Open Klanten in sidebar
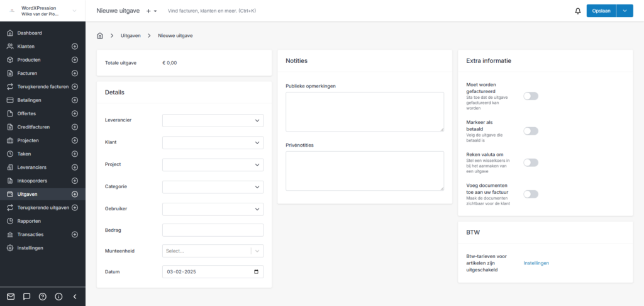This screenshot has width=644, height=306. coord(26,47)
